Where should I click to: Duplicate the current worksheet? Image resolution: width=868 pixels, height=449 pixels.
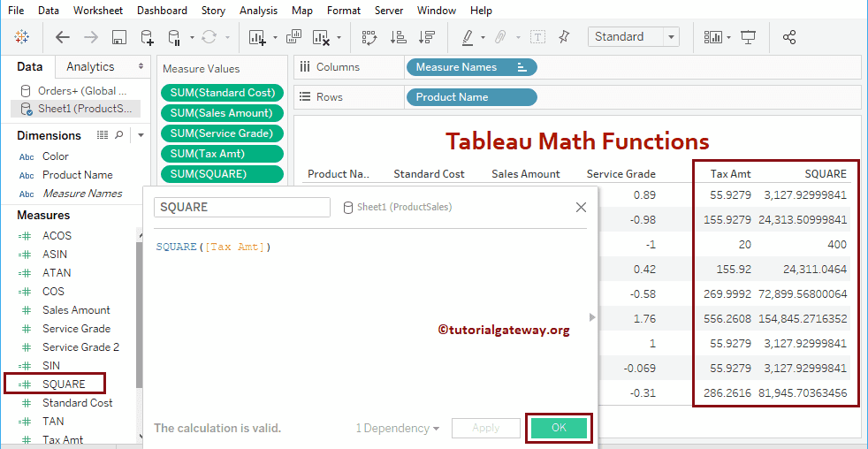pyautogui.click(x=293, y=36)
